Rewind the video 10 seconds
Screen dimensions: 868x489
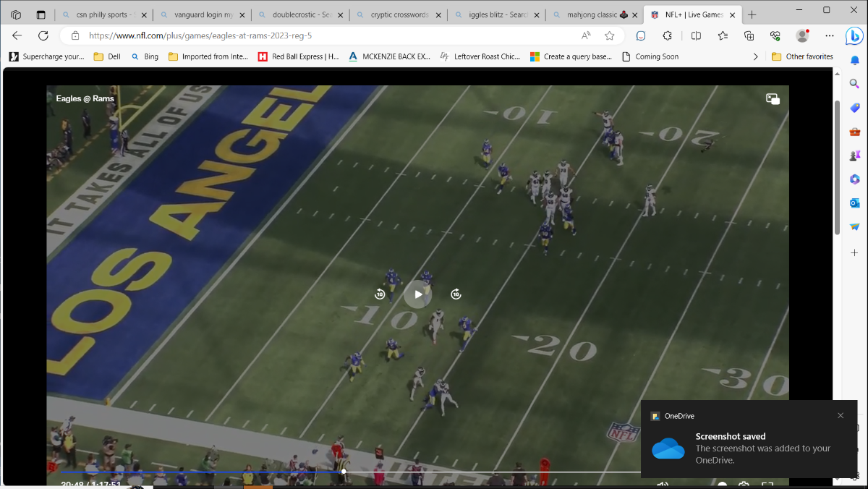point(380,294)
